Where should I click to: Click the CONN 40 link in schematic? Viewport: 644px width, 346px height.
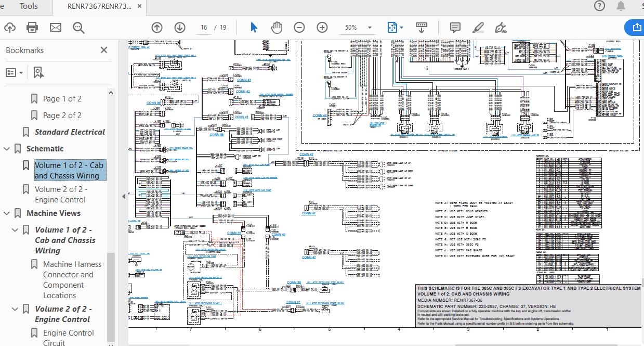[279, 235]
